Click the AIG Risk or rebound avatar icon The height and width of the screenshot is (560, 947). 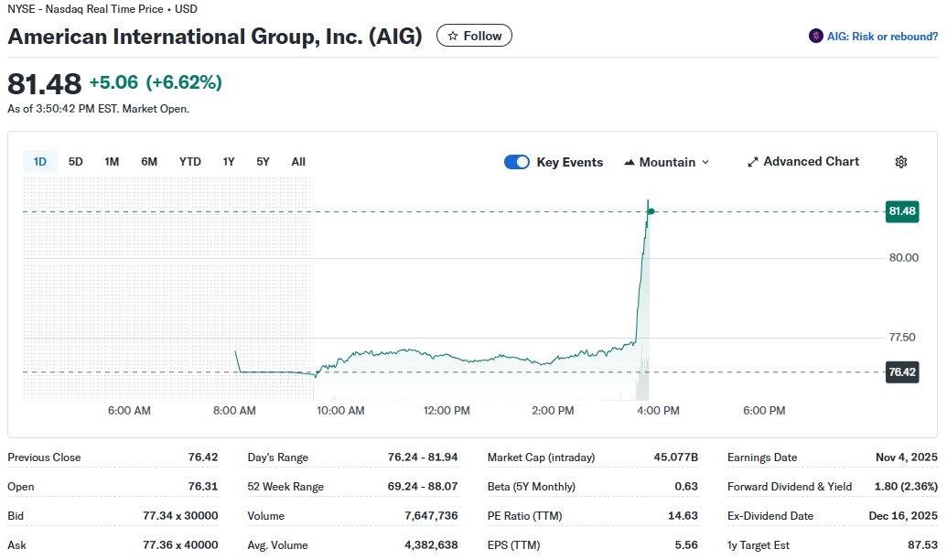pos(815,37)
